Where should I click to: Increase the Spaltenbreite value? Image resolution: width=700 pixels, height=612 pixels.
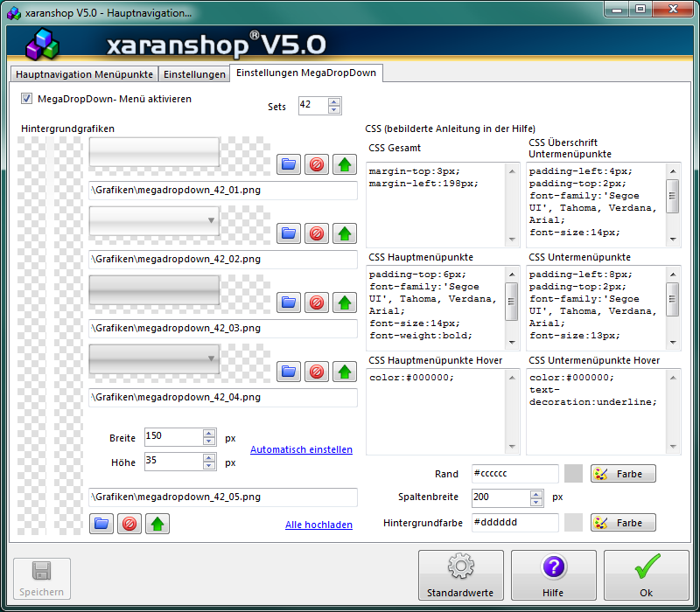(x=536, y=494)
